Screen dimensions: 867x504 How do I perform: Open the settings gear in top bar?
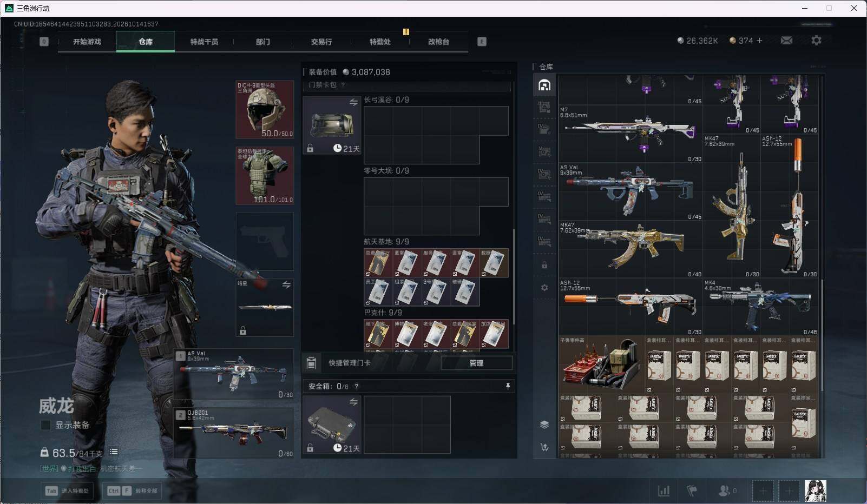(x=816, y=41)
